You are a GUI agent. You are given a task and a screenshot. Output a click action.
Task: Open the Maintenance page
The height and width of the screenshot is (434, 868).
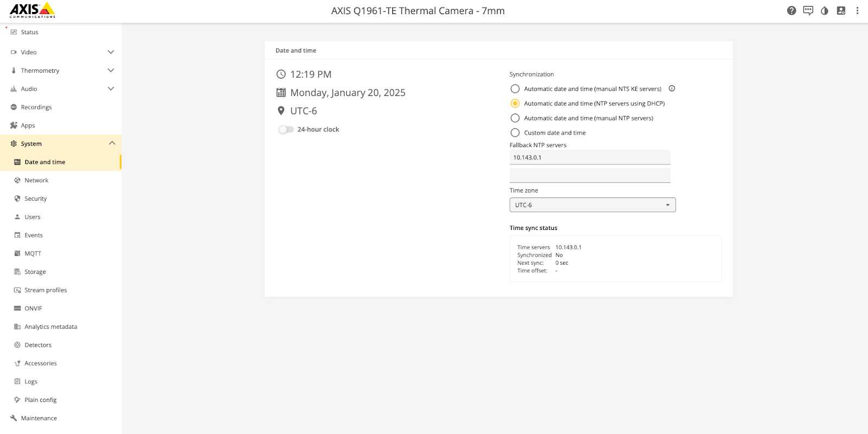point(39,418)
